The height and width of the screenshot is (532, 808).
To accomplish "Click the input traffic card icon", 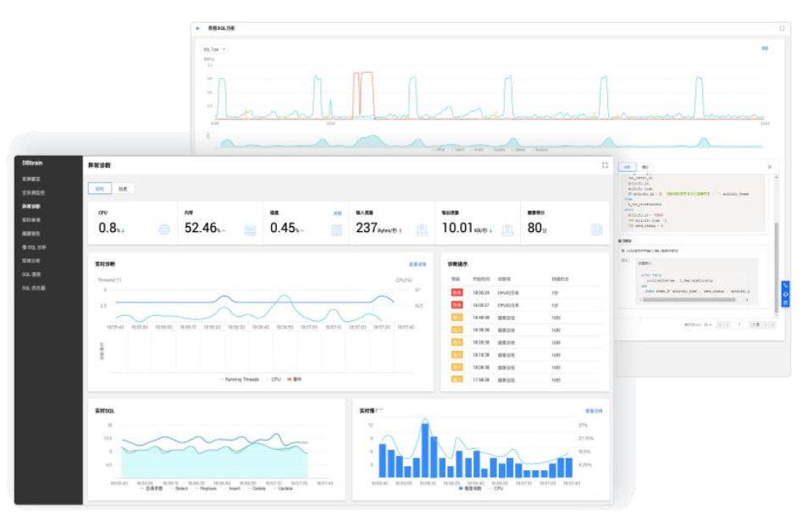I will tap(421, 230).
